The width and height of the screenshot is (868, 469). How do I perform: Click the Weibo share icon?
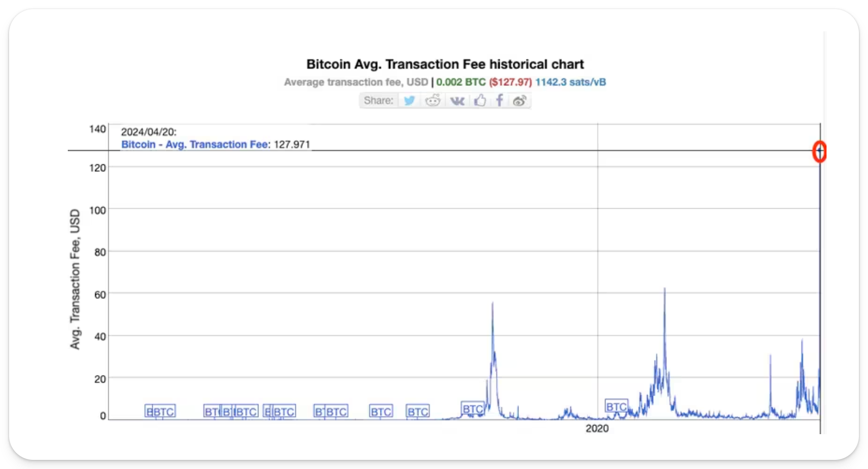(x=519, y=101)
